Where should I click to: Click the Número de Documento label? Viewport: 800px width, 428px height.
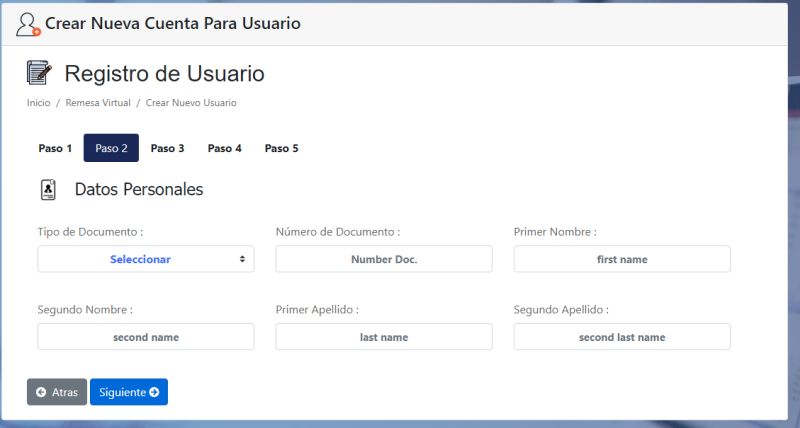pyautogui.click(x=338, y=232)
